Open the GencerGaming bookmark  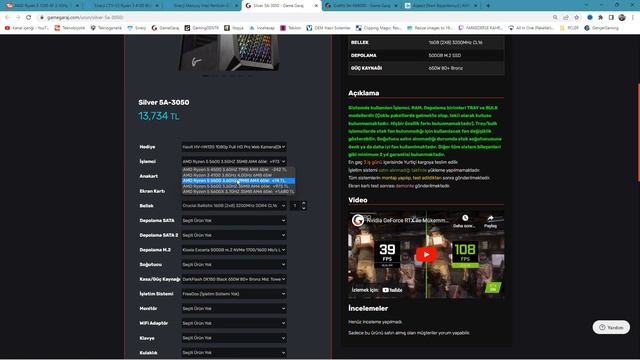click(x=602, y=28)
